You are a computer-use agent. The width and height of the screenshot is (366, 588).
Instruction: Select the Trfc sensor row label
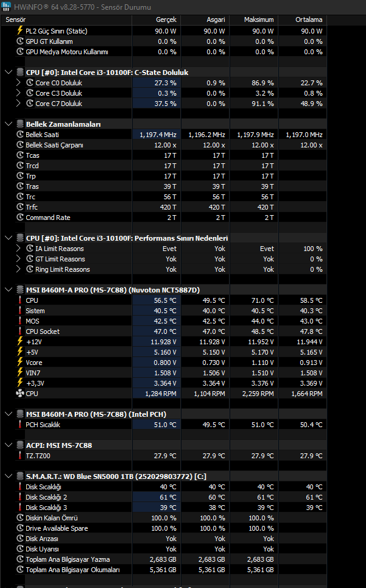(32, 207)
